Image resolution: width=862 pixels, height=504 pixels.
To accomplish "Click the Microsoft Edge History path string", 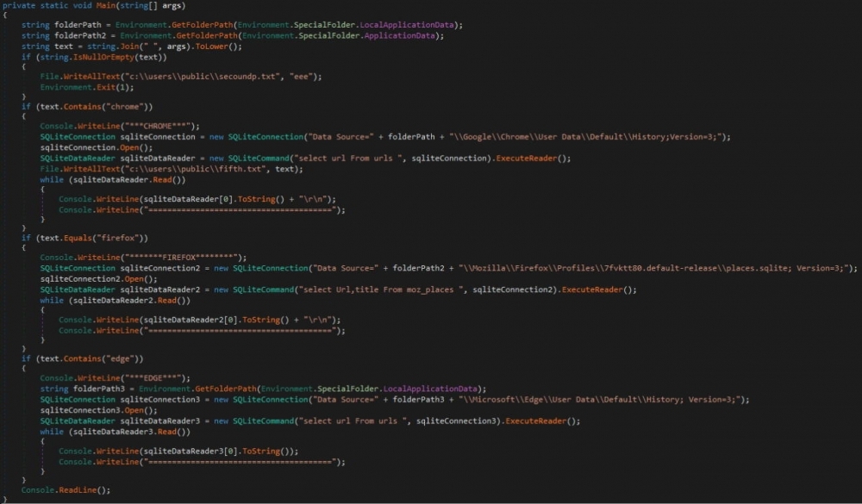I will click(602, 400).
